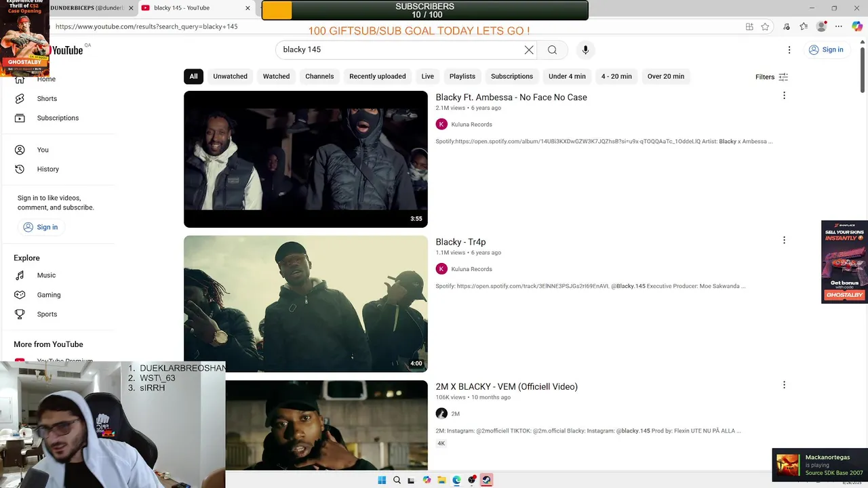Select the Unwatched filter chip
This screenshot has height=488, width=868.
(231, 77)
